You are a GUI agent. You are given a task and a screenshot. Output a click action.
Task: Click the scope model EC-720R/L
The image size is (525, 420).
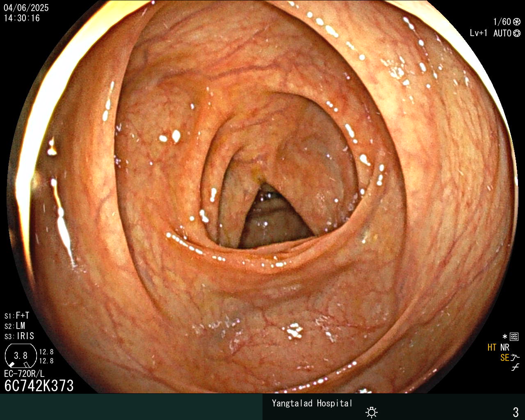(x=24, y=374)
